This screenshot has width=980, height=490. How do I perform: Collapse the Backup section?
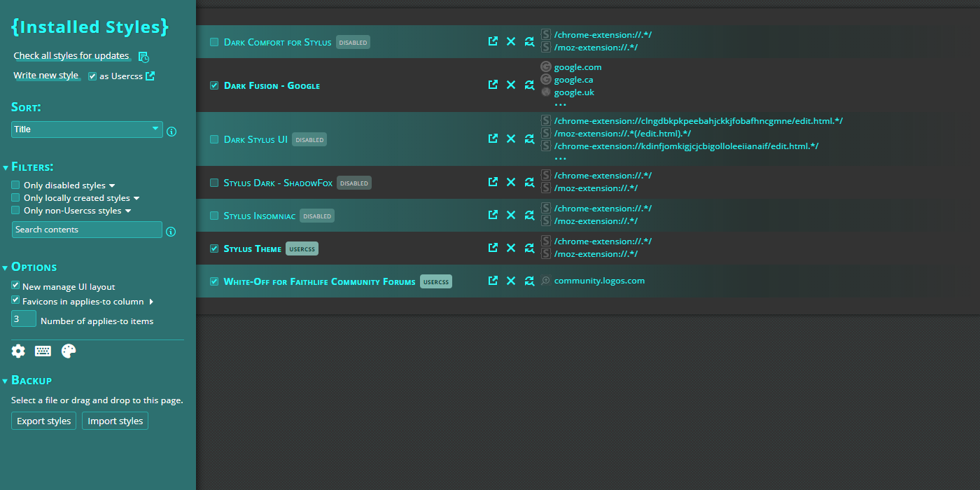click(x=6, y=379)
